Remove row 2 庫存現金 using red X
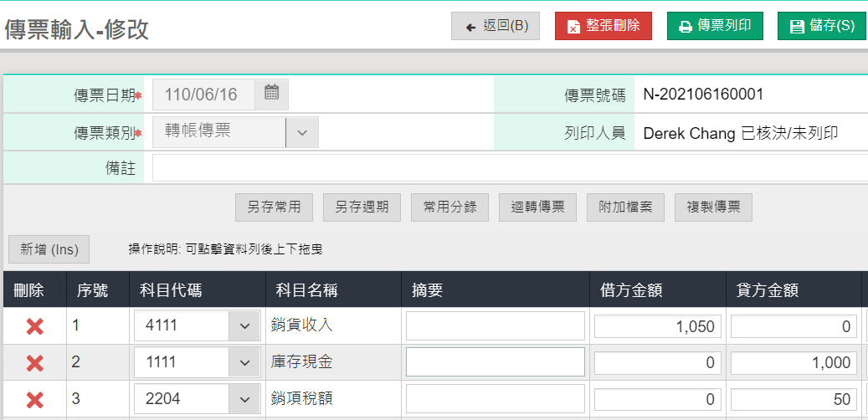 (34, 362)
